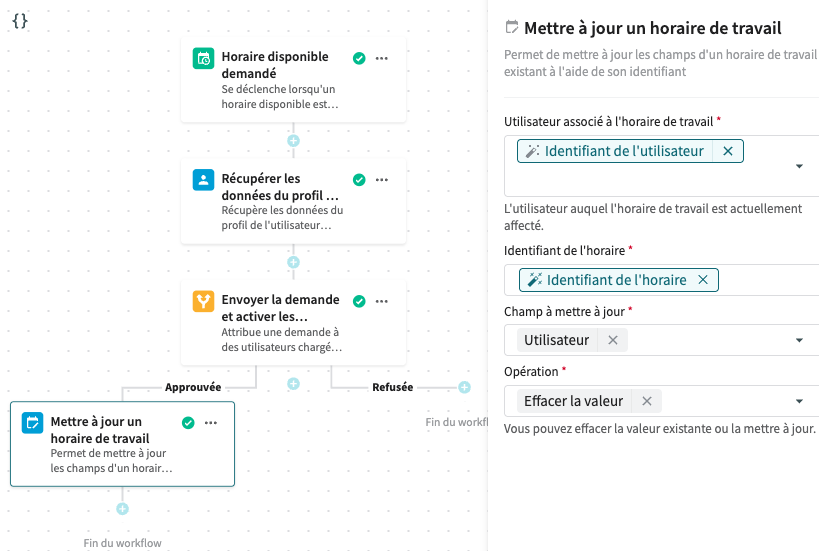The image size is (819, 551).
Task: Open options menu for Horaire disponible demandé
Action: 382,59
